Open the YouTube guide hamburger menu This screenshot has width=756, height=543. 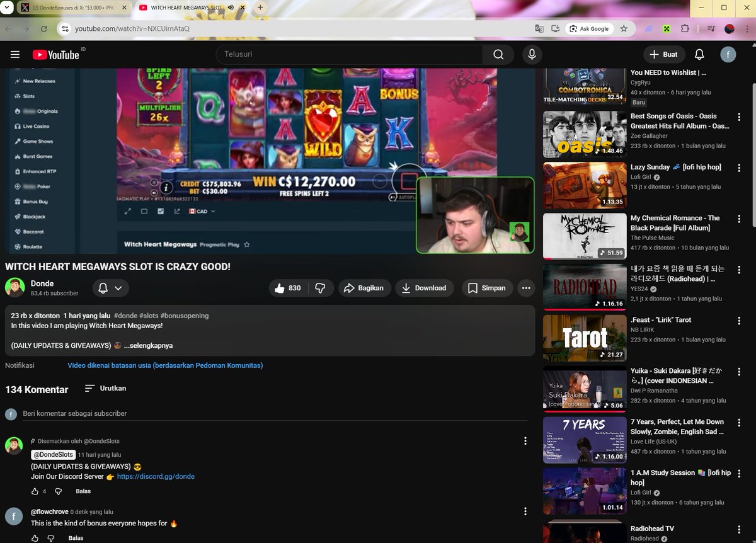pyautogui.click(x=15, y=55)
